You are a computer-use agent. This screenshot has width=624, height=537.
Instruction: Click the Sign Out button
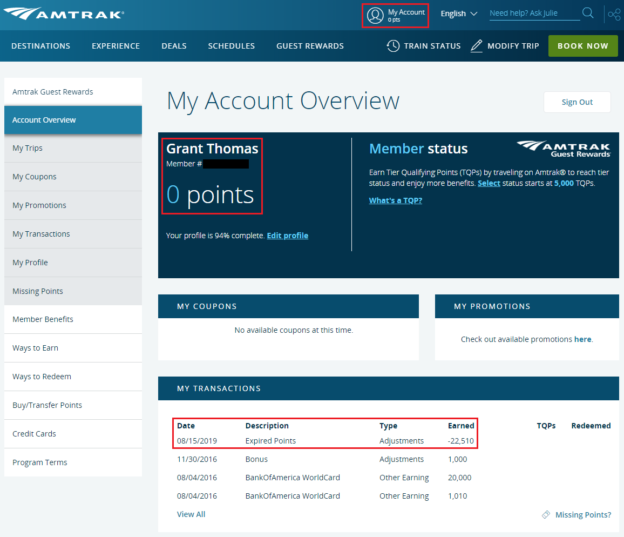click(577, 102)
